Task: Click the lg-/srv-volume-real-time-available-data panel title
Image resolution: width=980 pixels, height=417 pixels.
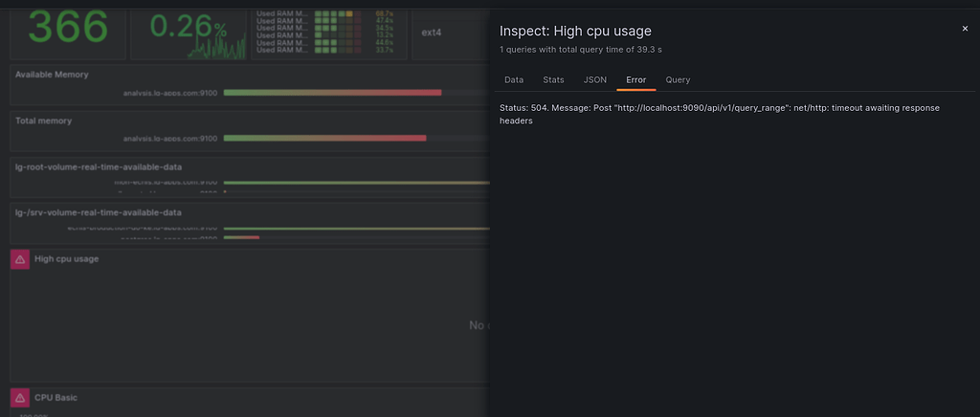Action: pos(99,212)
